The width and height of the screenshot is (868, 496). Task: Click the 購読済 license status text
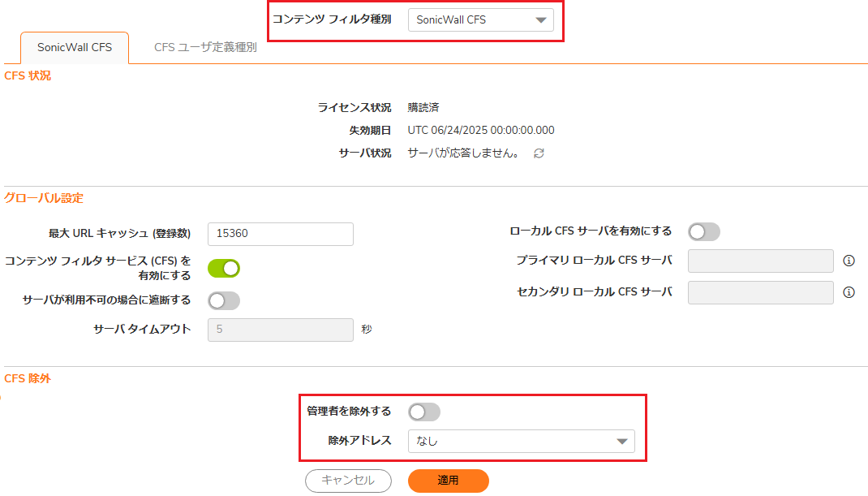pos(423,107)
